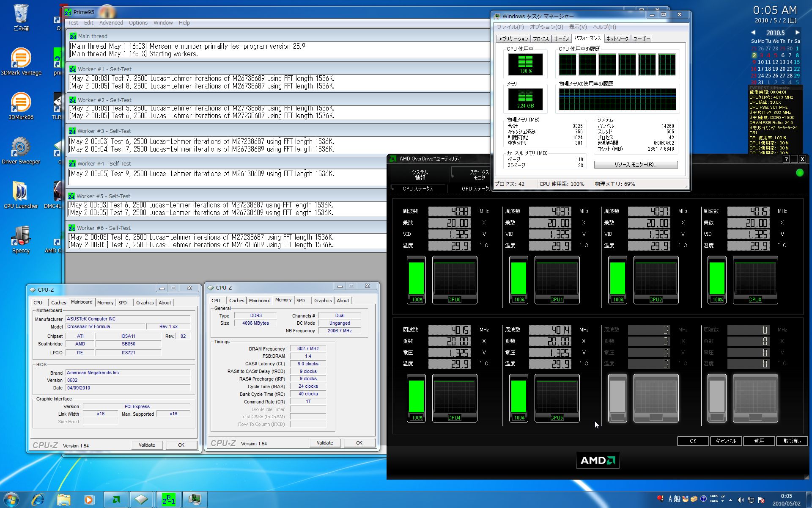Click the red Prime95 tray icon
812x508 pixels.
(x=660, y=498)
